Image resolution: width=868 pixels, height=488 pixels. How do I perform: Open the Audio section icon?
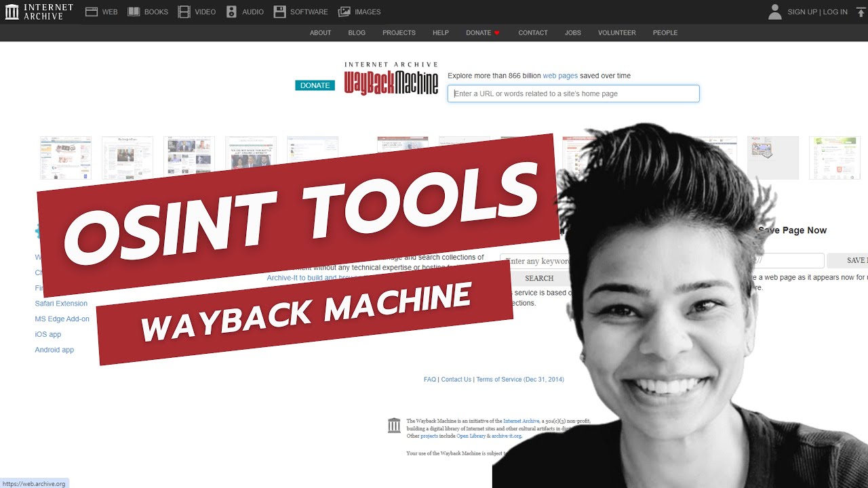point(232,12)
